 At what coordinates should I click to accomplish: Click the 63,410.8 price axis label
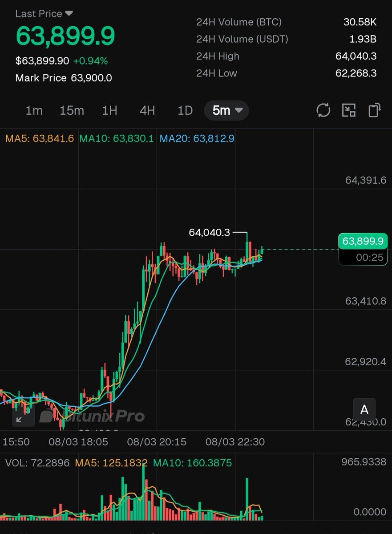point(366,301)
